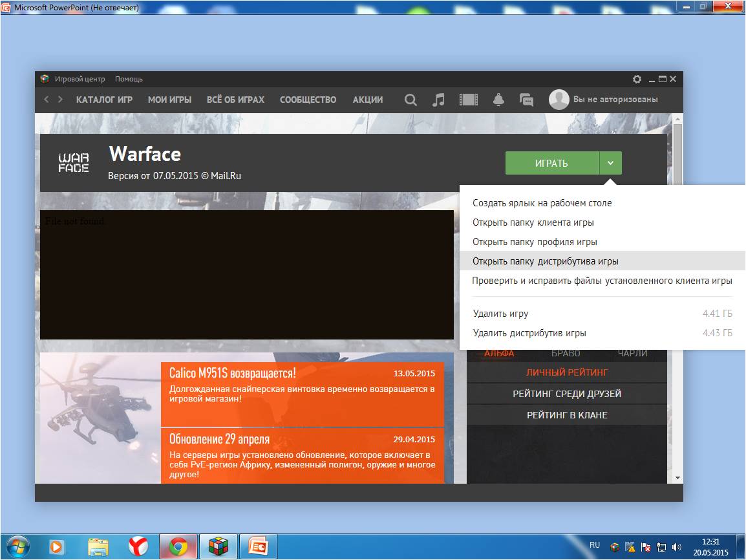Expand the dropdown arrow next to ИГРАТЬ
This screenshot has height=560, width=746.
610,163
